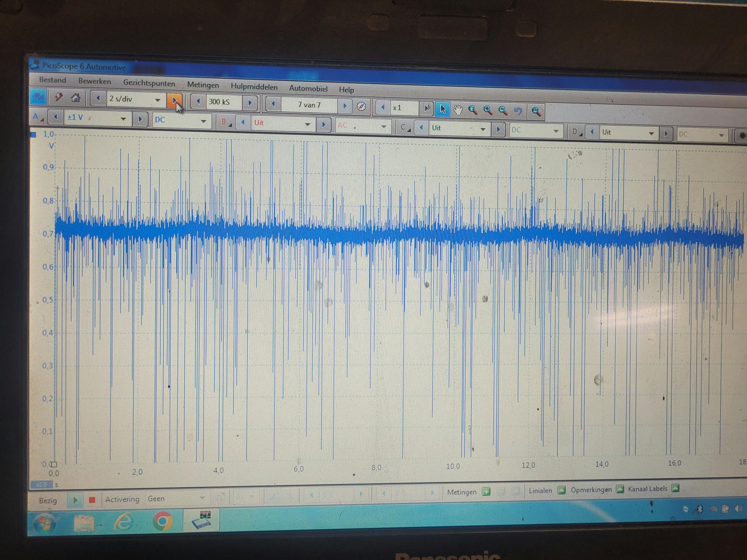The width and height of the screenshot is (747, 560).
Task: Select the Hand pan tool
Action: [x=458, y=110]
